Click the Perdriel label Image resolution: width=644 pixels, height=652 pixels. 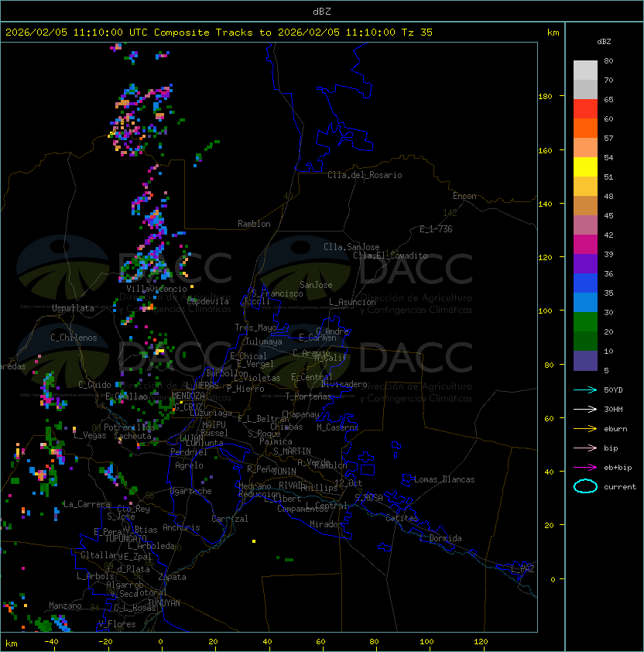(x=189, y=452)
